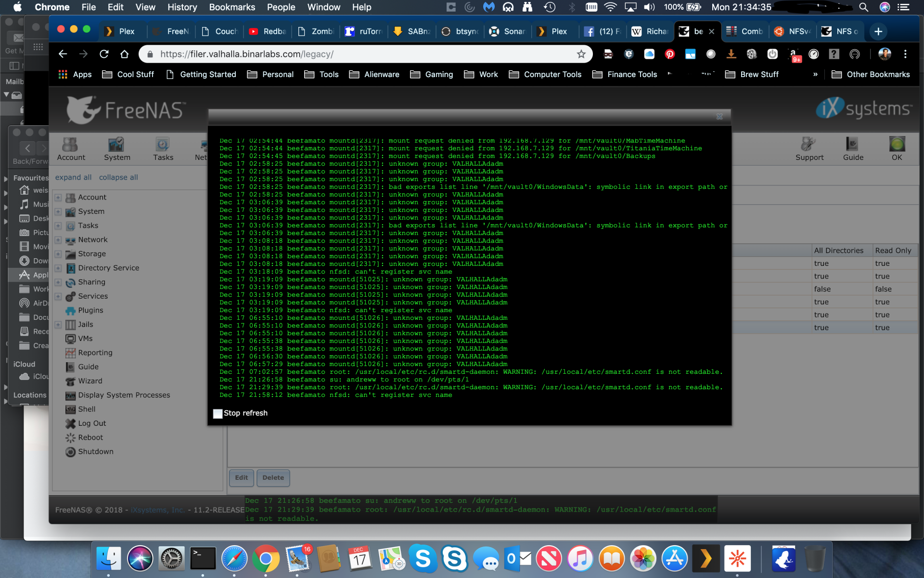Open the volume control in the menu bar

pos(650,7)
